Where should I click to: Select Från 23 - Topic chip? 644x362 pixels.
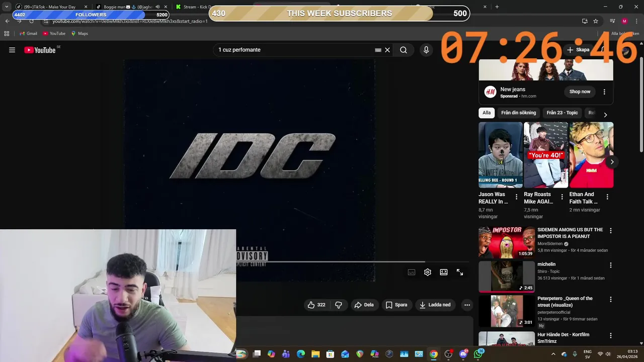pos(562,113)
